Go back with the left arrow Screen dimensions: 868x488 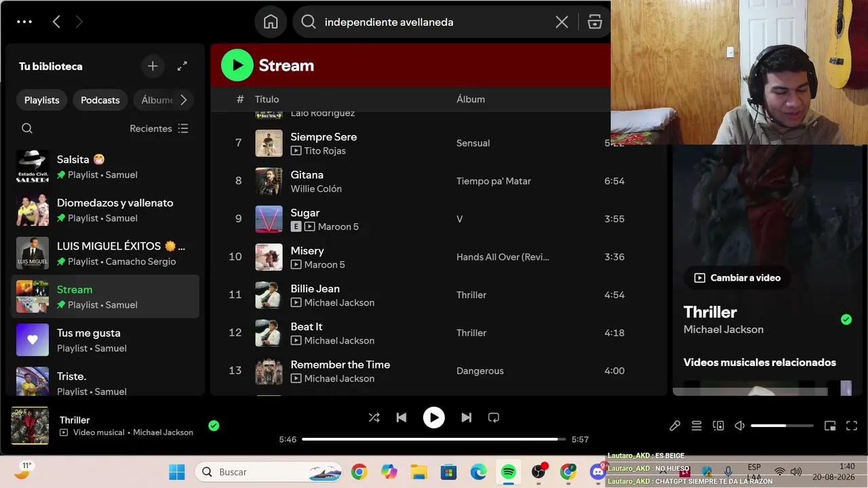tap(56, 22)
